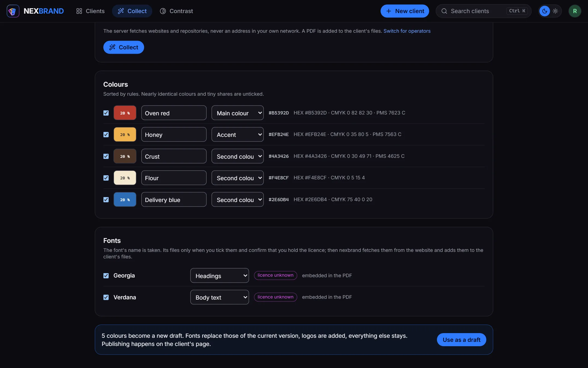Click the #B5392D hex code text
588x368 pixels.
click(278, 113)
